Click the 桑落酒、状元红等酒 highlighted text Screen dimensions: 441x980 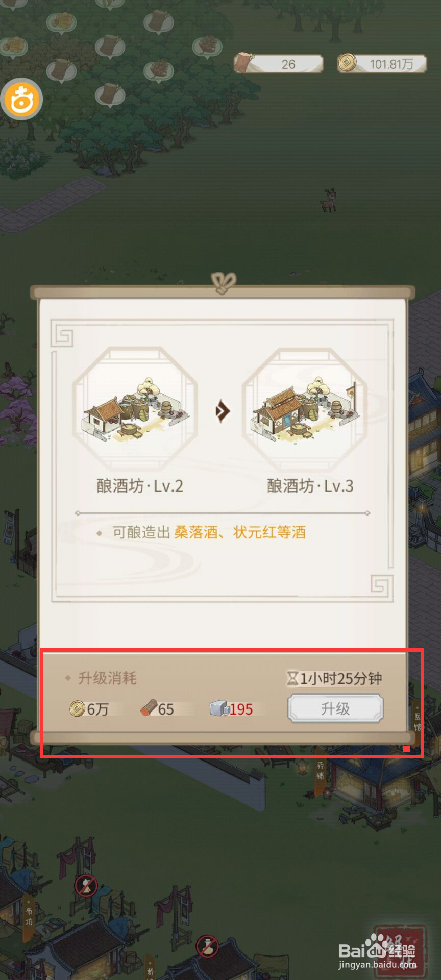[x=240, y=532]
